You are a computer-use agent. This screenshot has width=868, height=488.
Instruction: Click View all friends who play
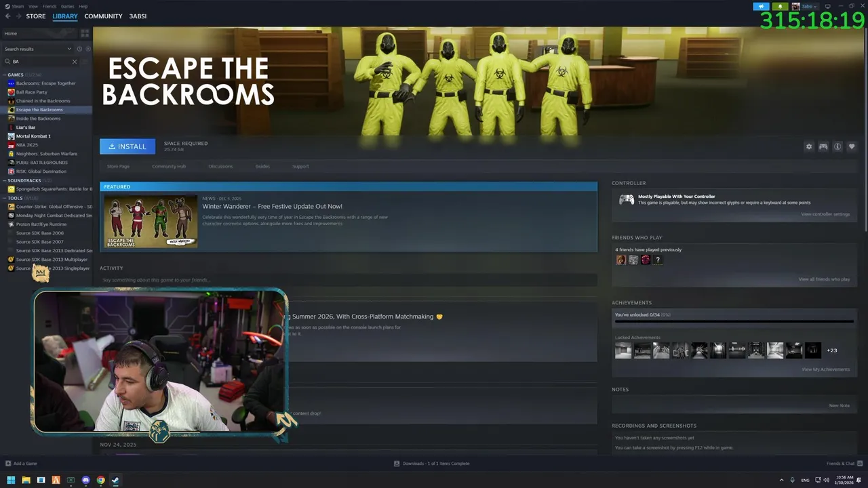(824, 279)
